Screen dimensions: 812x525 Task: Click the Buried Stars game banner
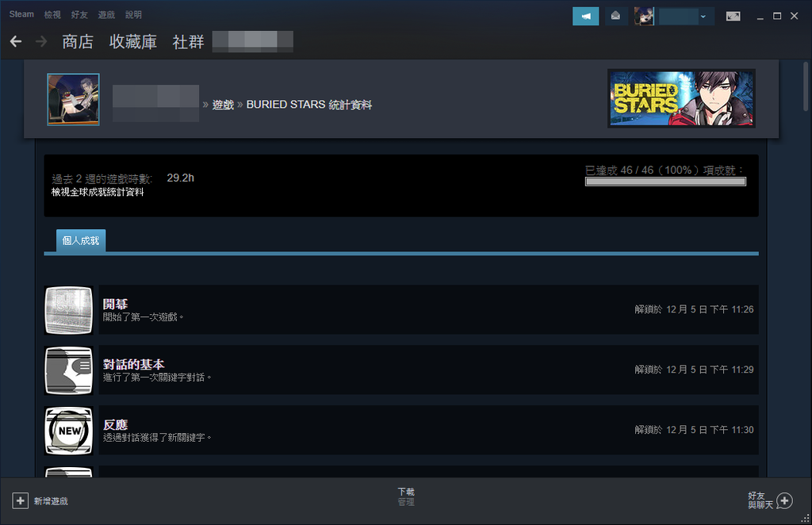click(x=681, y=98)
